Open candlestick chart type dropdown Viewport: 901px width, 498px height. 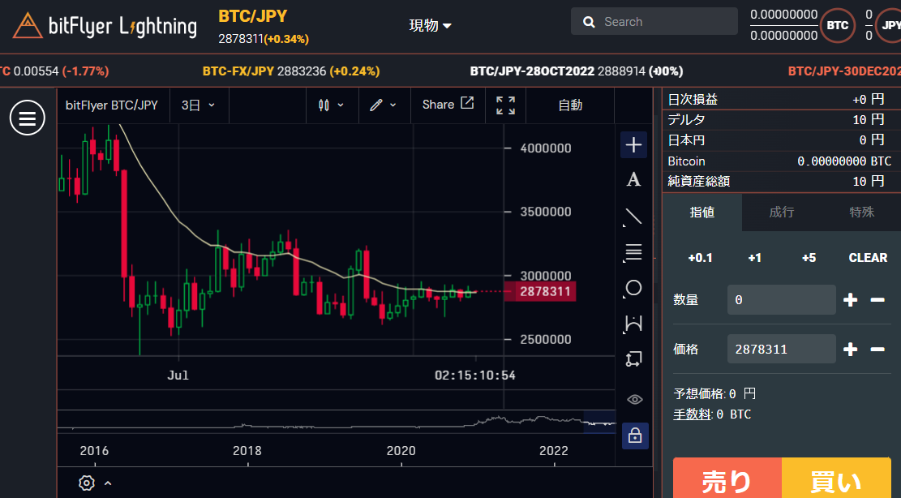[x=331, y=105]
